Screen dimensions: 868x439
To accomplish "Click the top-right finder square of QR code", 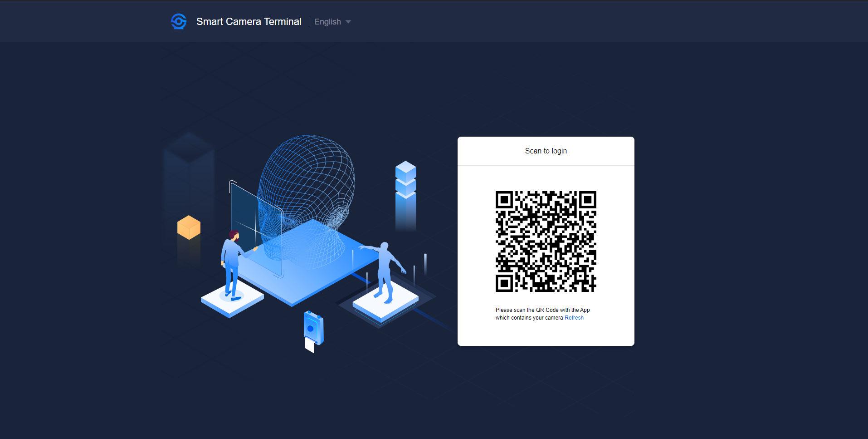I will [x=587, y=200].
